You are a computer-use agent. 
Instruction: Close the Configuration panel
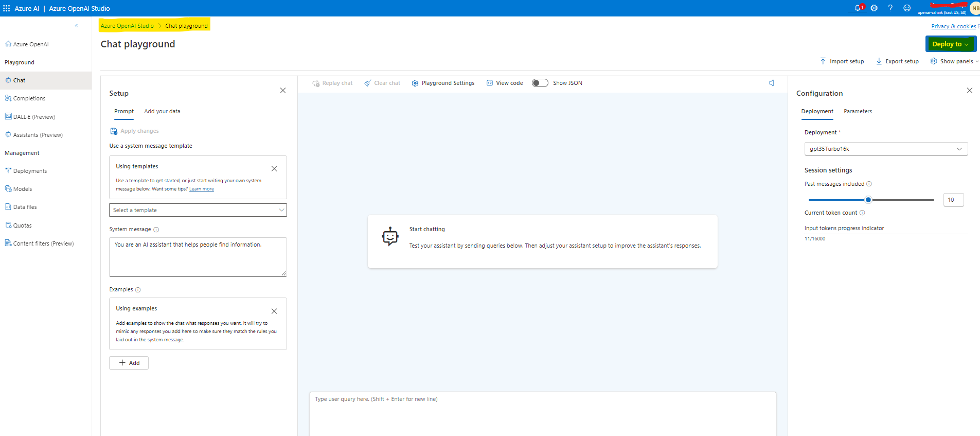point(970,91)
